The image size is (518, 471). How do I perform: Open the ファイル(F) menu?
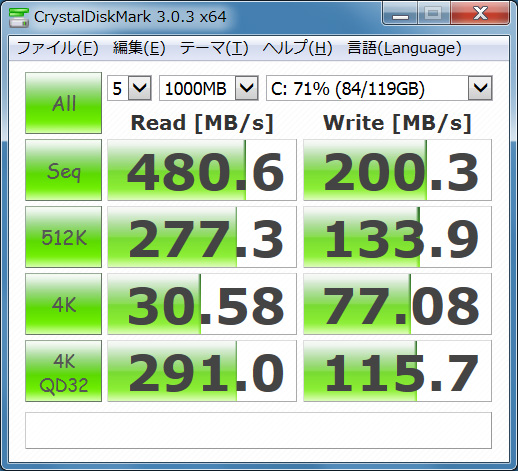pyautogui.click(x=57, y=48)
